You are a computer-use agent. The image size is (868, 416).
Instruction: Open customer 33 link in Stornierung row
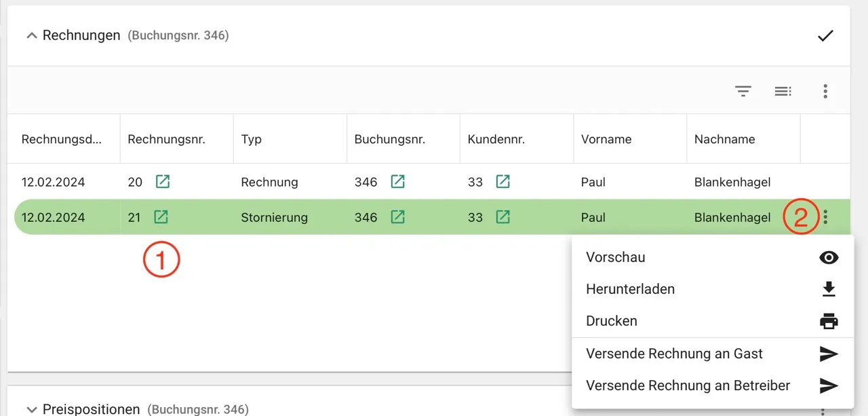click(502, 217)
